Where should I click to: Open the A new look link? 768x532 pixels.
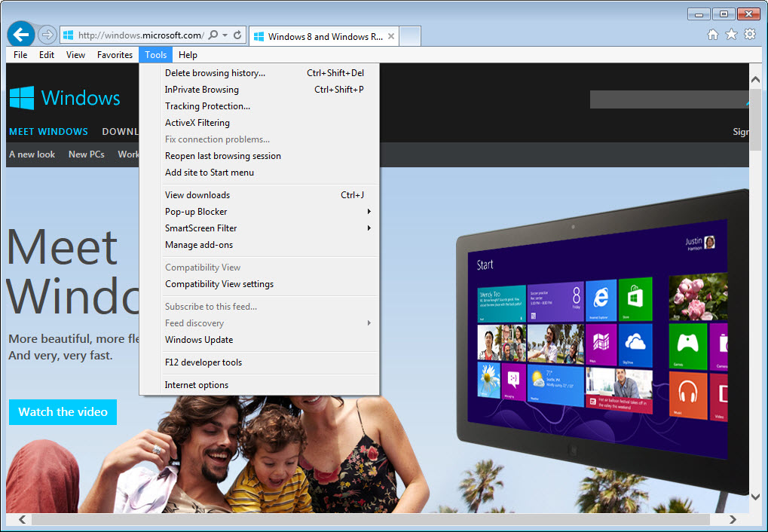tap(32, 154)
